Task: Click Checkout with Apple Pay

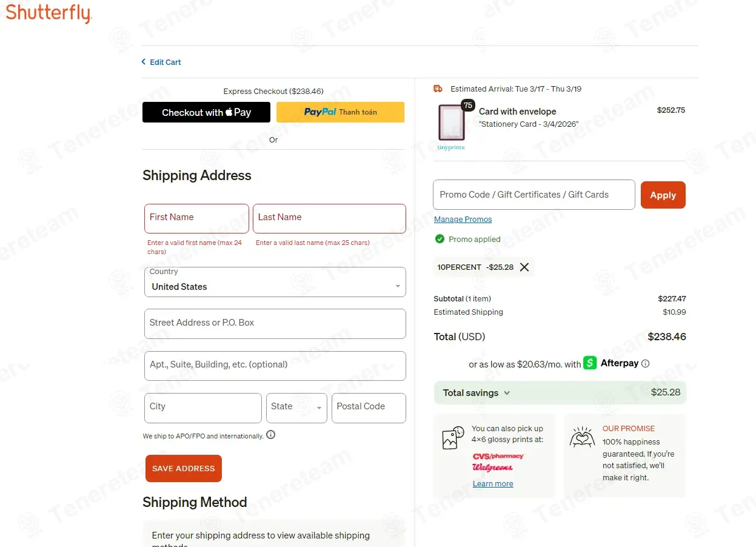Action: [x=206, y=112]
